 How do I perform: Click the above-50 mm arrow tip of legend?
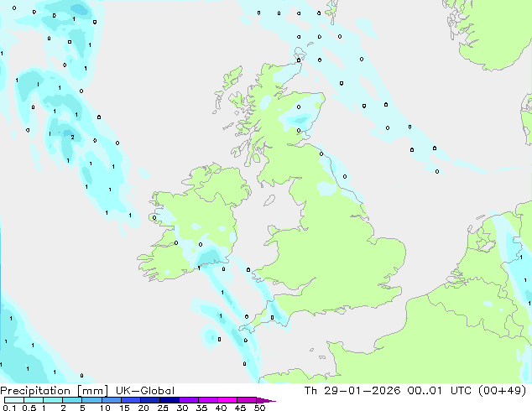pyautogui.click(x=266, y=400)
